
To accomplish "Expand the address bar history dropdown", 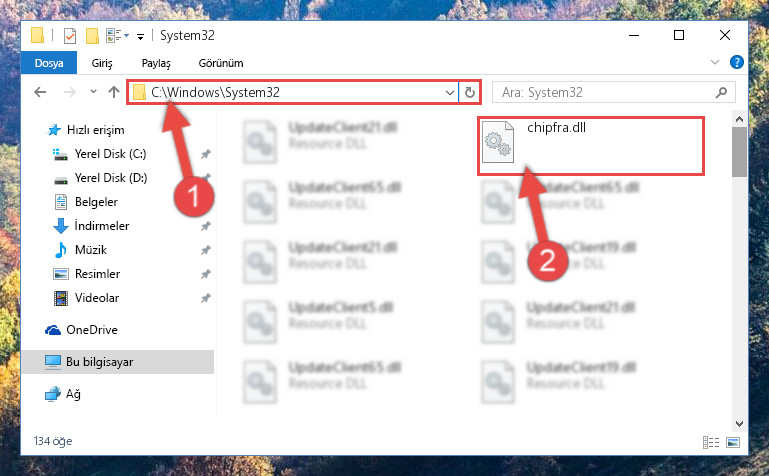I will (449, 92).
